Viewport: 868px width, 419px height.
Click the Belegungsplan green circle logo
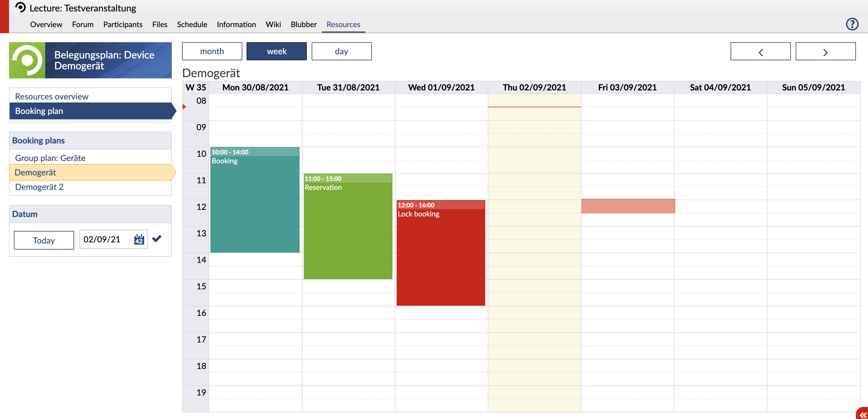(x=27, y=60)
